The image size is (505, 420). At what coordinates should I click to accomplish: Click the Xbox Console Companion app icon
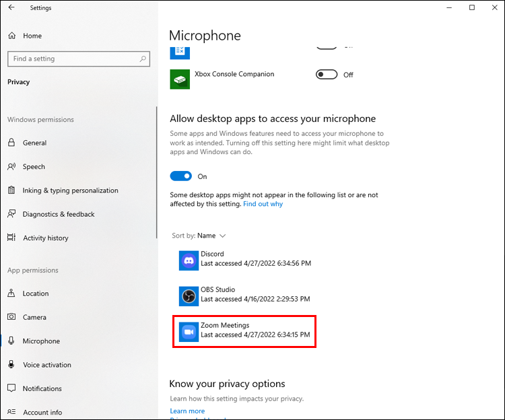tap(180, 79)
